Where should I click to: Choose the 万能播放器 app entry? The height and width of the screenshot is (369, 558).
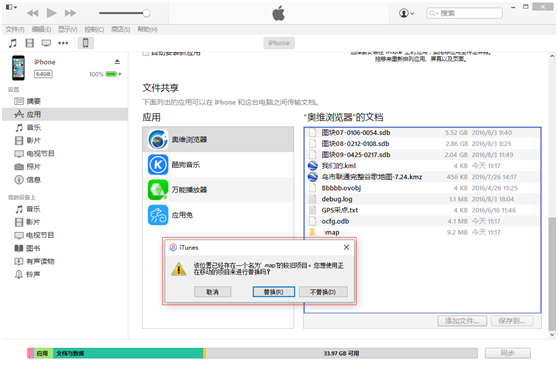(218, 190)
